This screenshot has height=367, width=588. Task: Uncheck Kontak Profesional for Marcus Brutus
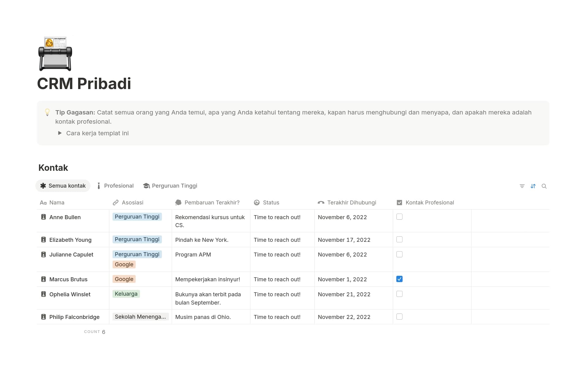pyautogui.click(x=399, y=279)
